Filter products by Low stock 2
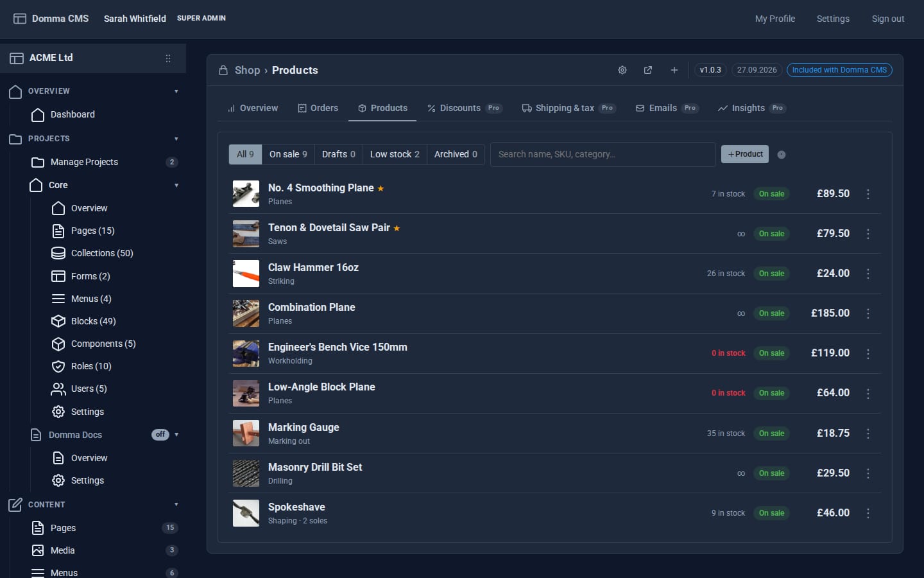924x578 pixels. point(395,154)
